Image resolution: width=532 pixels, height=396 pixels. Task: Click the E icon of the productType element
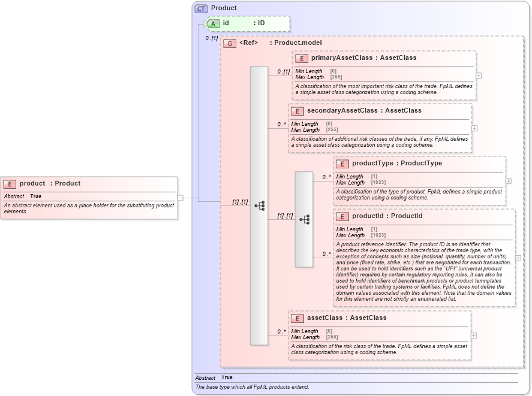(342, 163)
